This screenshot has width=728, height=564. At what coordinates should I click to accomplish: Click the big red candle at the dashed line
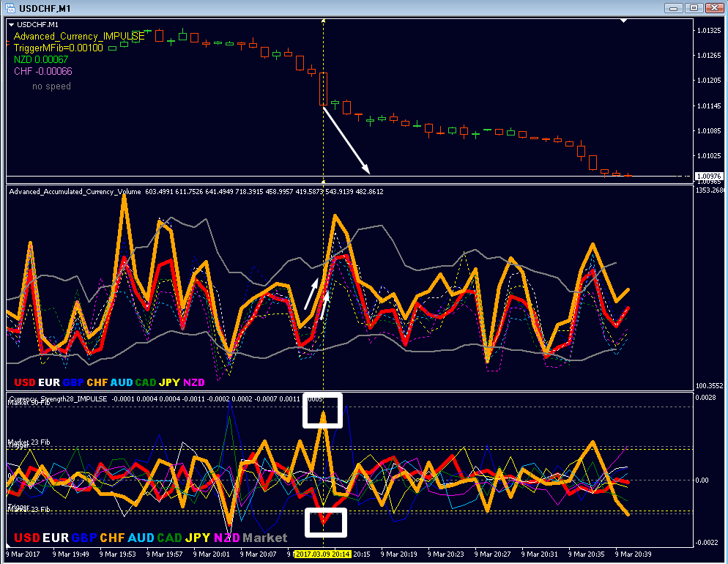pyautogui.click(x=323, y=89)
